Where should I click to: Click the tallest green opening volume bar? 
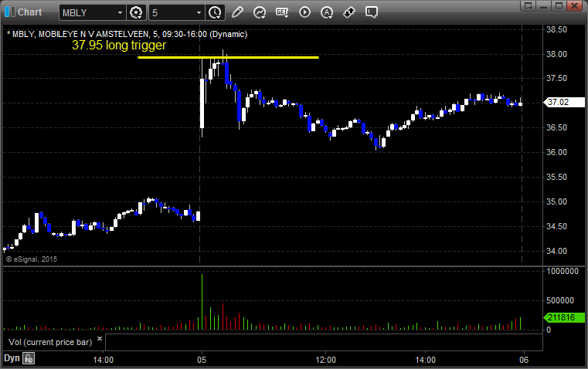click(x=202, y=302)
